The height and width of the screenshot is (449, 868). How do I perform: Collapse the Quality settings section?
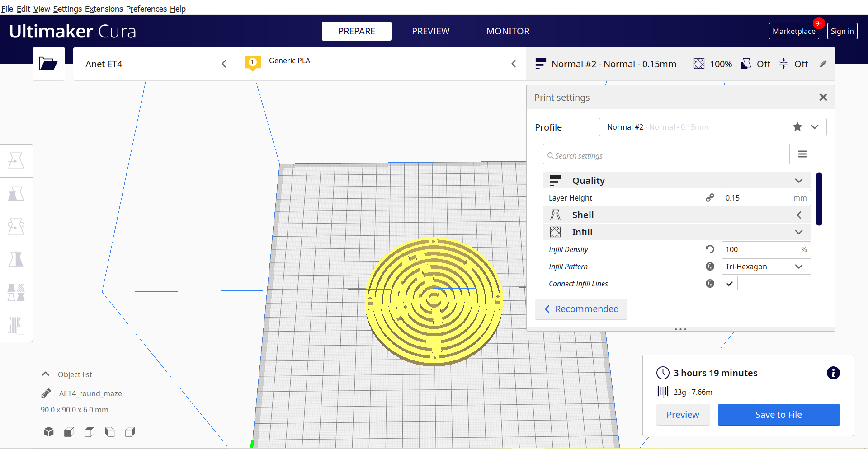pyautogui.click(x=798, y=180)
